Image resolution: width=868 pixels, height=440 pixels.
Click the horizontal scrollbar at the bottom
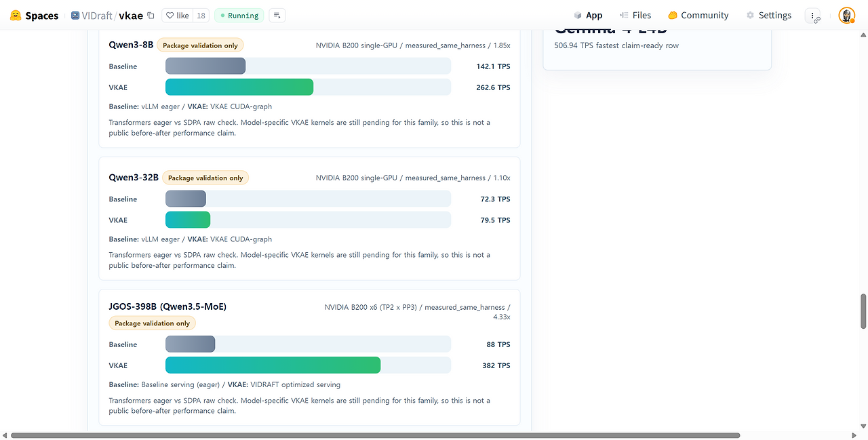(x=375, y=435)
